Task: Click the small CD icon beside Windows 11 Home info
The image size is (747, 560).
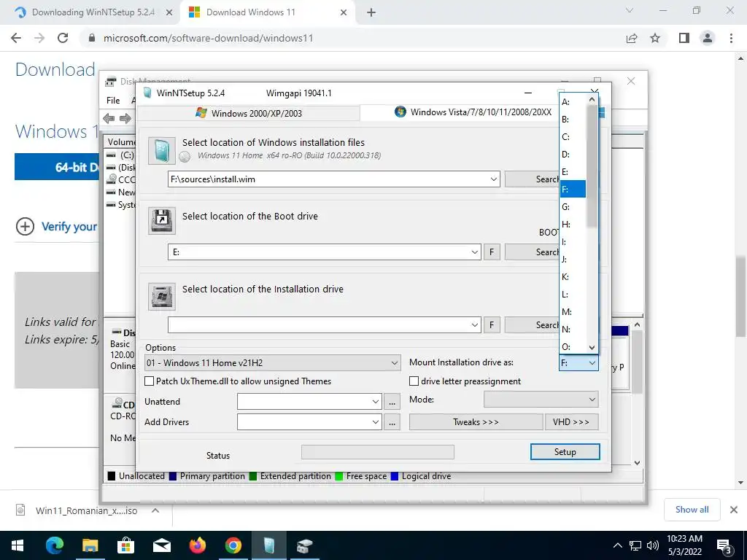Action: (x=185, y=156)
